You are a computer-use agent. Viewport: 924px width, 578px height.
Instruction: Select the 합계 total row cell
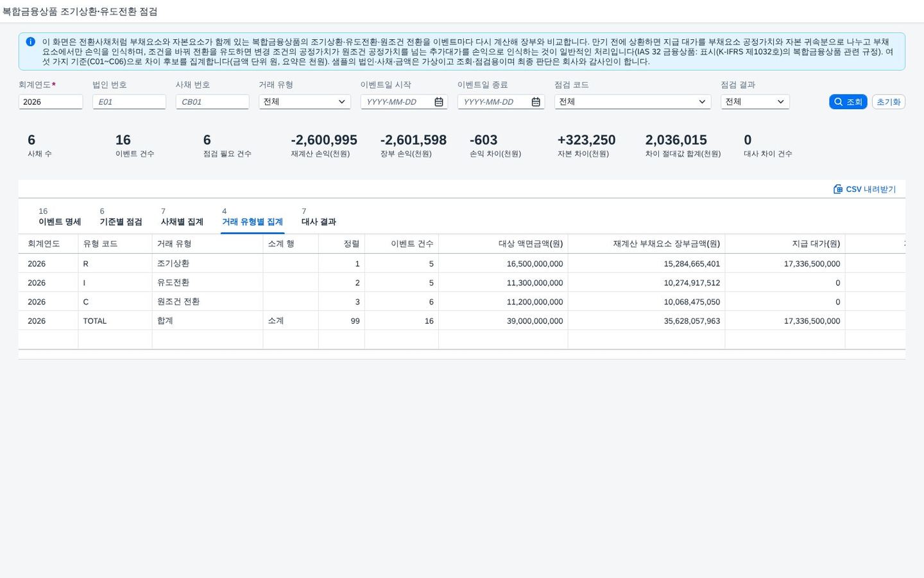click(207, 321)
